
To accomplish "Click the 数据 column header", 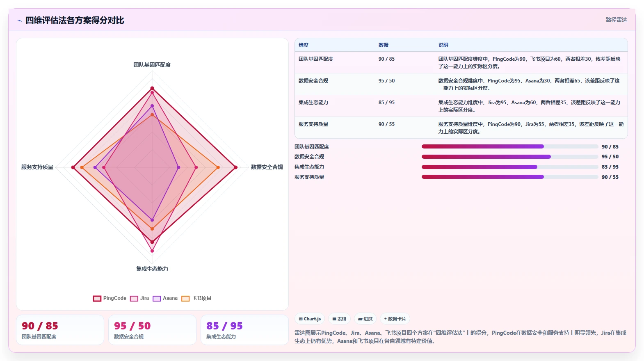I will coord(384,45).
